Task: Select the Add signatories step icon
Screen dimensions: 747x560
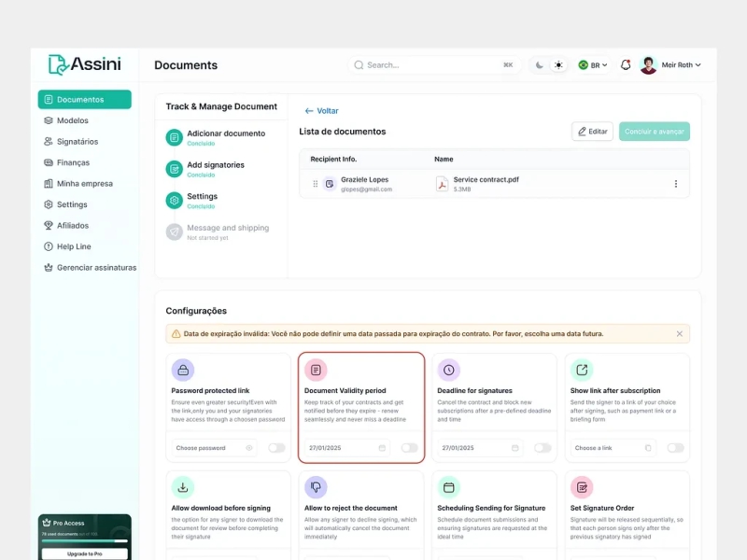Action: point(175,169)
